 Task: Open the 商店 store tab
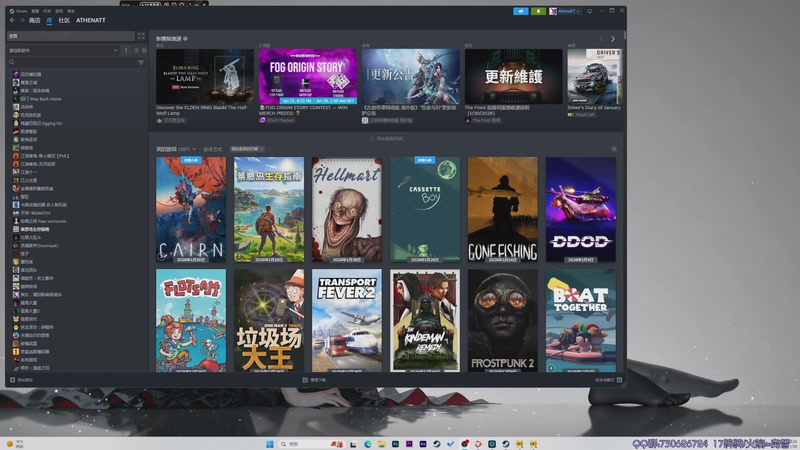(34, 20)
